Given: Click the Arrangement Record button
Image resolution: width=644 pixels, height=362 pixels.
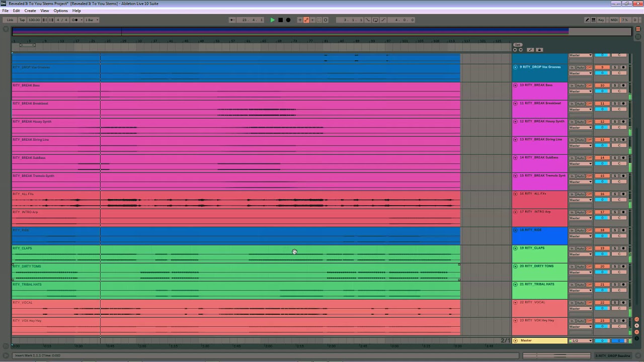Looking at the screenshot, I should [x=288, y=20].
